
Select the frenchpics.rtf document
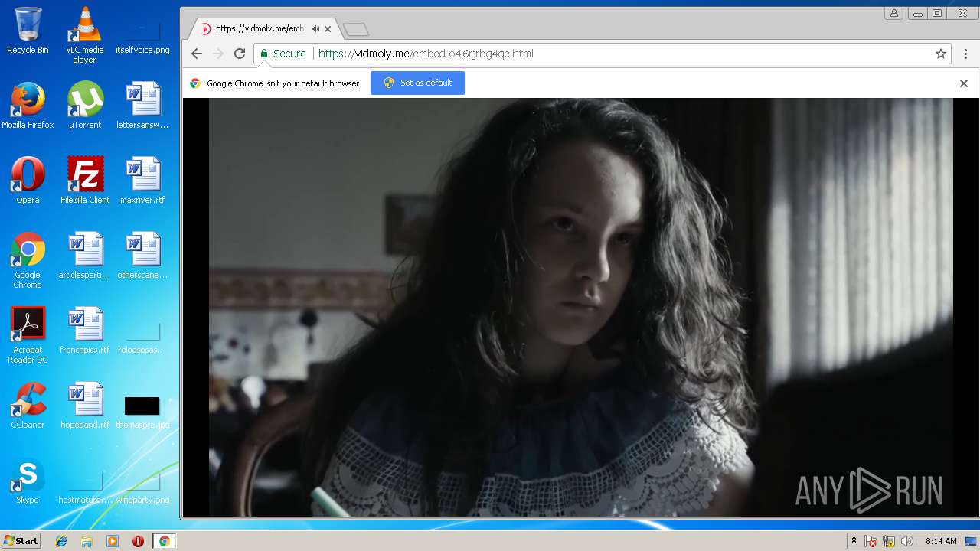tap(85, 331)
